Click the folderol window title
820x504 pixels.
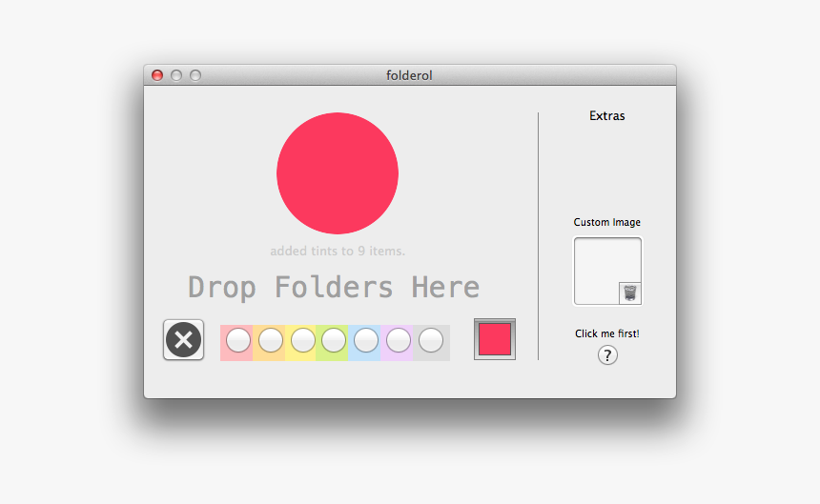point(409,75)
